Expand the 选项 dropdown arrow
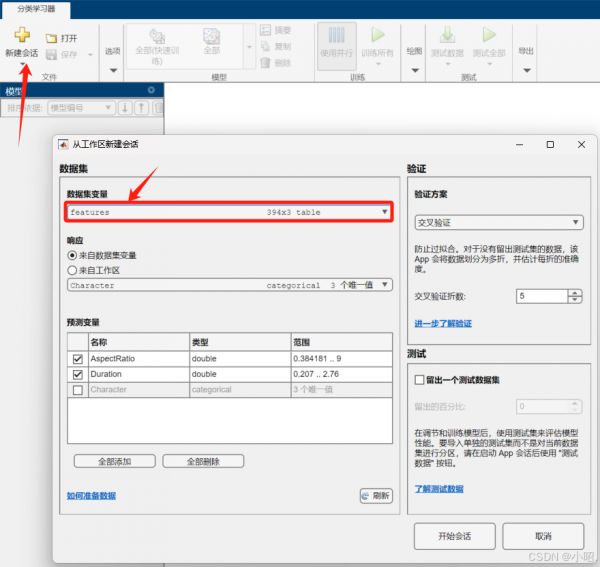The height and width of the screenshot is (567, 600). point(113,70)
